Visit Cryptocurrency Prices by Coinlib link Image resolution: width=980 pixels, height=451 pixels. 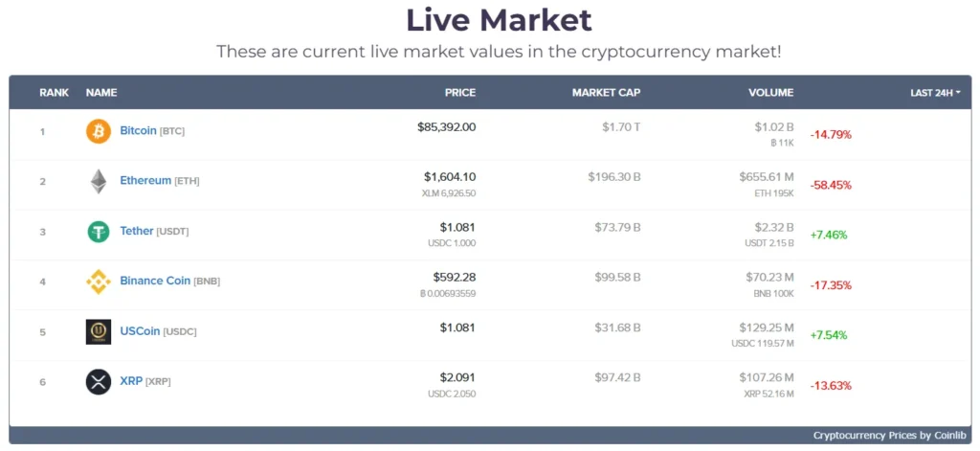click(x=885, y=436)
